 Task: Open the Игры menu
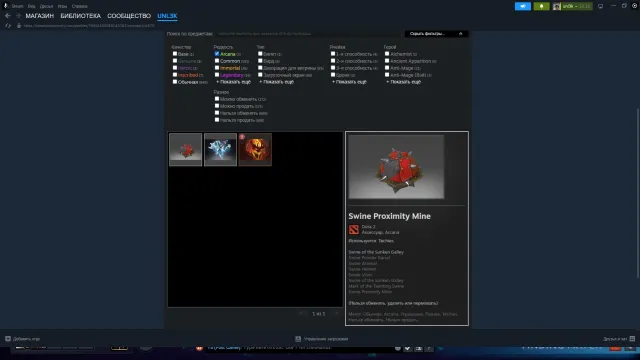62,6
